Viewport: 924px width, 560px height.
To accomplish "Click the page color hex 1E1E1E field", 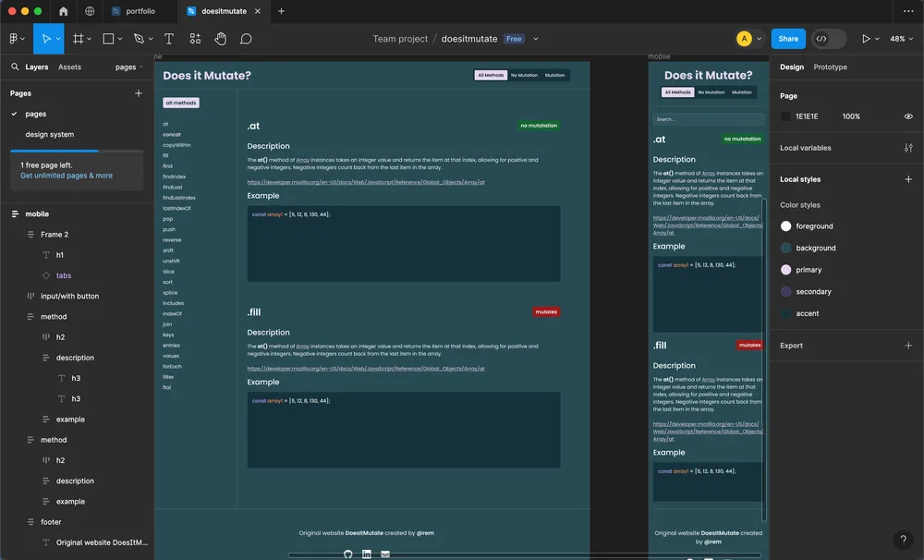I will [807, 116].
